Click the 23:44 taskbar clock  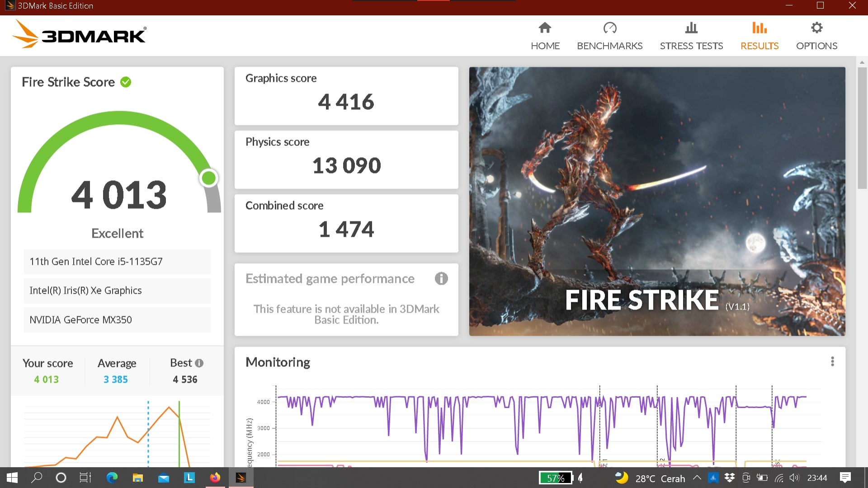[817, 478]
